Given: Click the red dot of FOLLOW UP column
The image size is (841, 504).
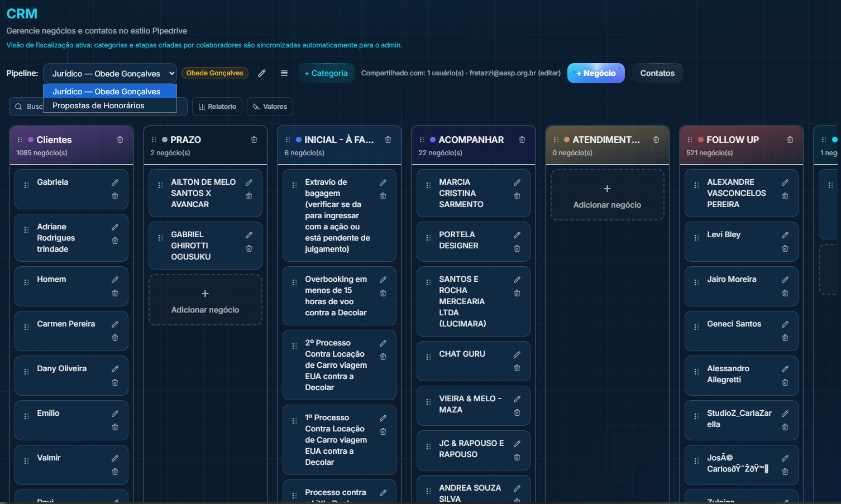Looking at the screenshot, I should coord(701,140).
